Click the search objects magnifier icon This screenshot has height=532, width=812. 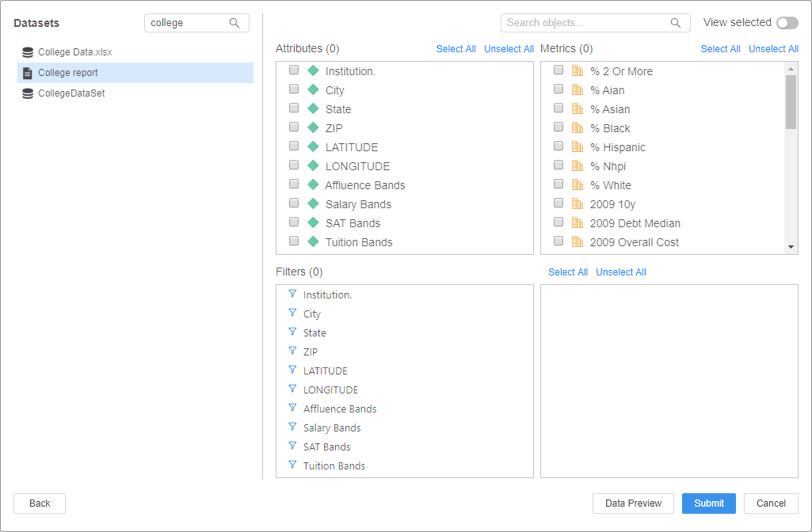676,23
